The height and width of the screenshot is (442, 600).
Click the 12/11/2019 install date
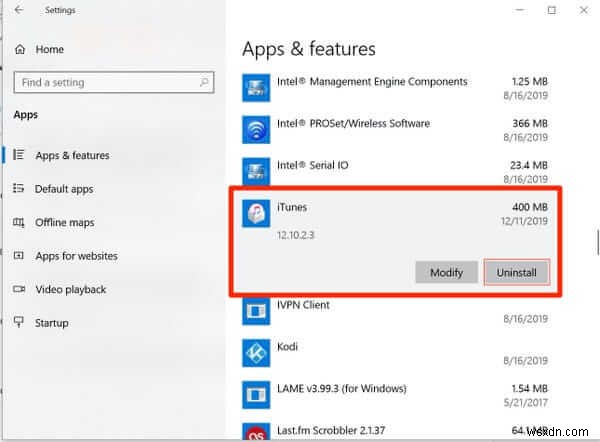[x=524, y=221]
